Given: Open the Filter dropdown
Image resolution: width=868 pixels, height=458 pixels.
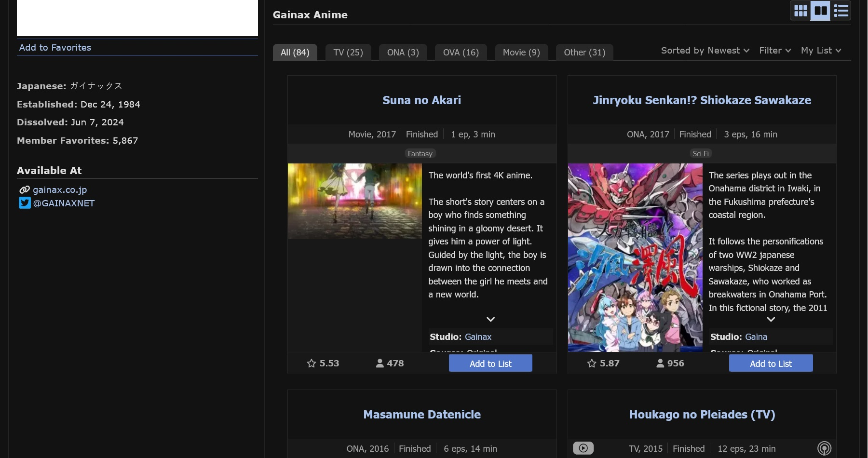Looking at the screenshot, I should [x=775, y=51].
